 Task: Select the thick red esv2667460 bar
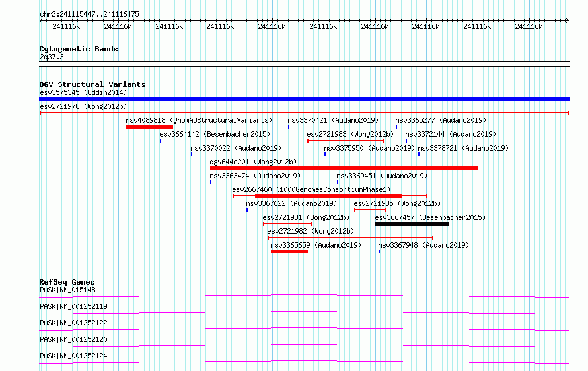point(328,196)
